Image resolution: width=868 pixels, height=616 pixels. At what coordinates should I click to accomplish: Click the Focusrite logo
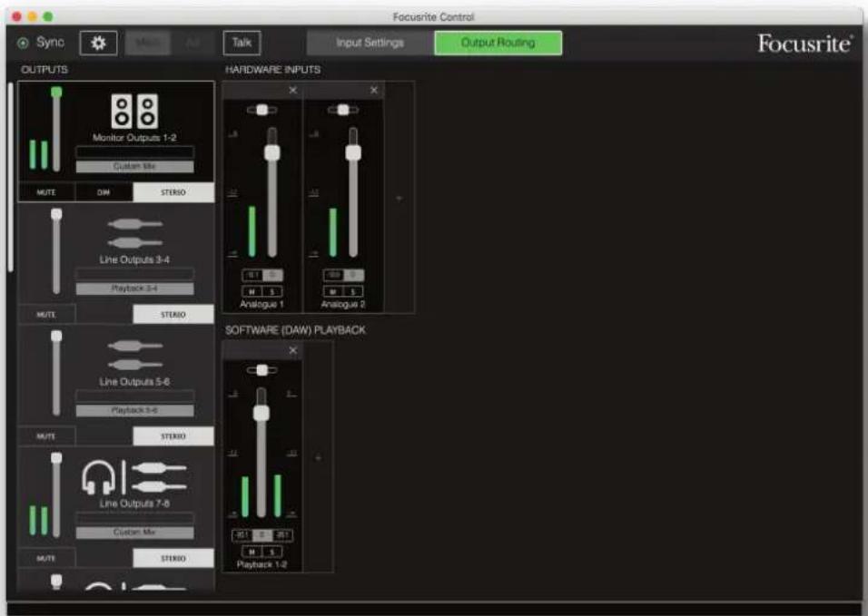(x=804, y=44)
